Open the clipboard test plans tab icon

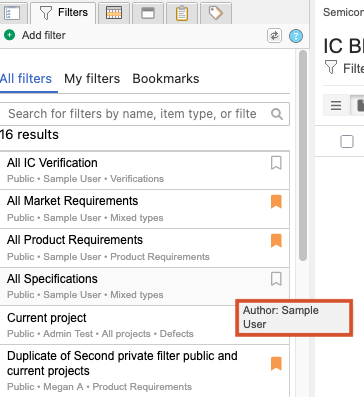click(x=182, y=13)
